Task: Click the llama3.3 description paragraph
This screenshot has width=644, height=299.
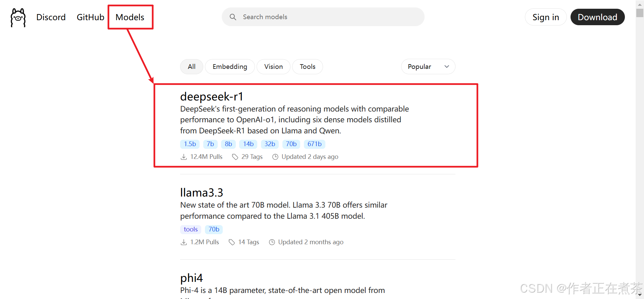Action: click(x=284, y=211)
